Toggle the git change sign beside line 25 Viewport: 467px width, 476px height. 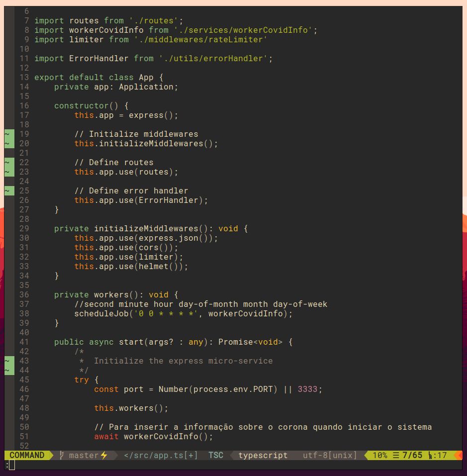(x=8, y=190)
